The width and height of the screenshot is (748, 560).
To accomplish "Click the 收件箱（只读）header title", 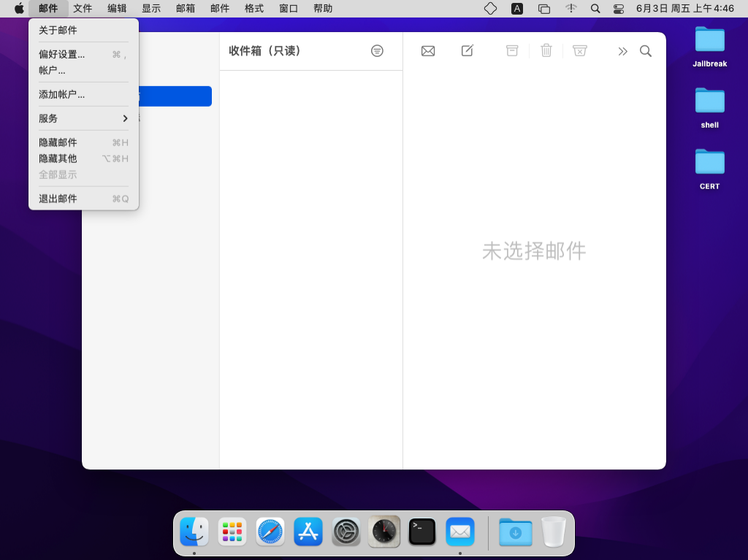I will [264, 50].
